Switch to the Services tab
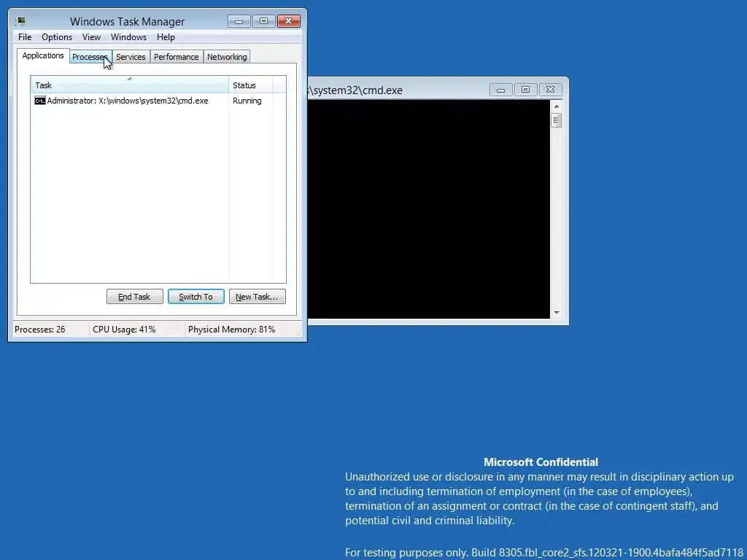 pyautogui.click(x=131, y=57)
